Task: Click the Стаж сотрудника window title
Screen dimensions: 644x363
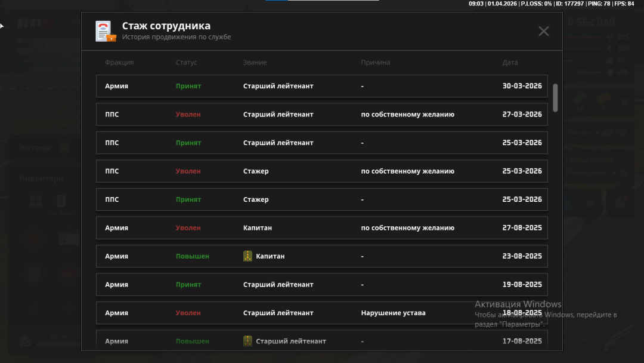Action: tap(166, 26)
